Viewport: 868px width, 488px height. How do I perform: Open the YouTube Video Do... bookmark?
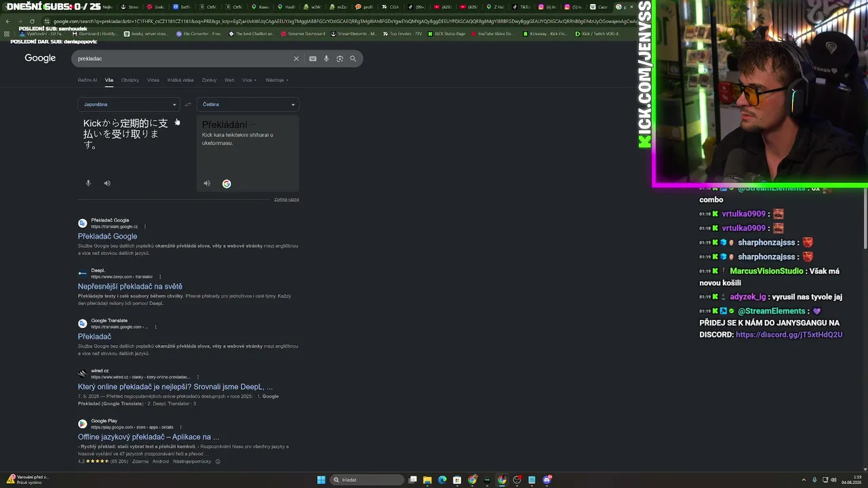point(492,34)
